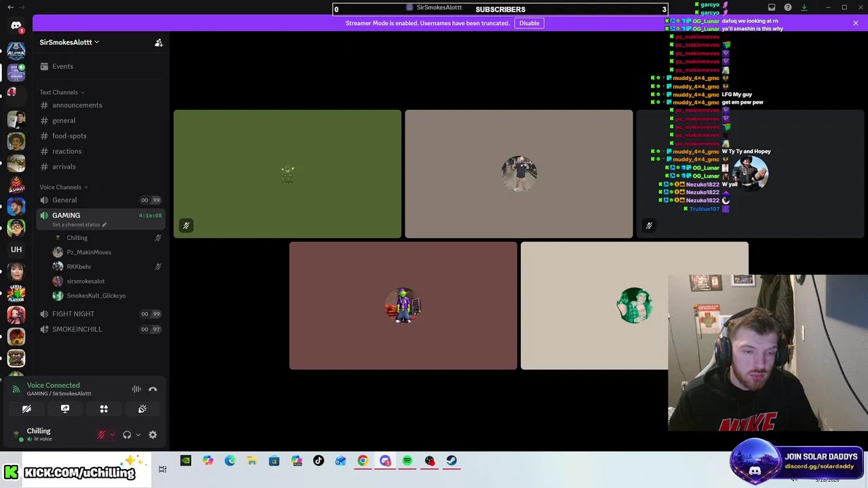868x488 pixels.
Task: Open the Activities launcher icon
Action: click(x=104, y=409)
